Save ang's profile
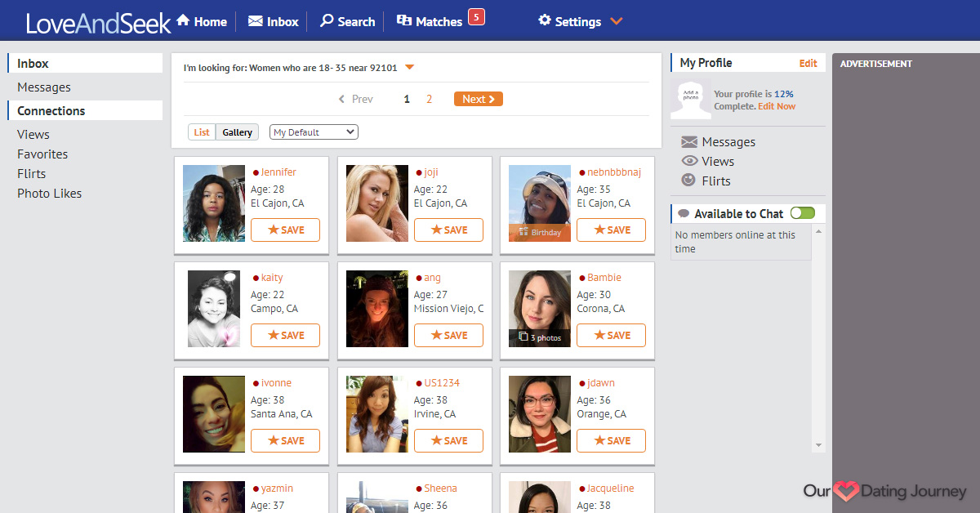Viewport: 980px width, 513px height. coord(448,336)
